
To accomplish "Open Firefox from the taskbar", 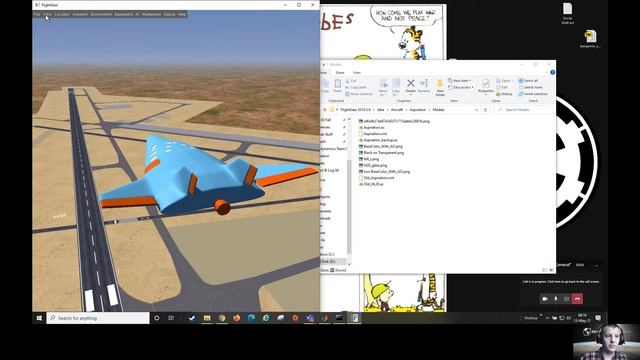I will pyautogui.click(x=236, y=318).
